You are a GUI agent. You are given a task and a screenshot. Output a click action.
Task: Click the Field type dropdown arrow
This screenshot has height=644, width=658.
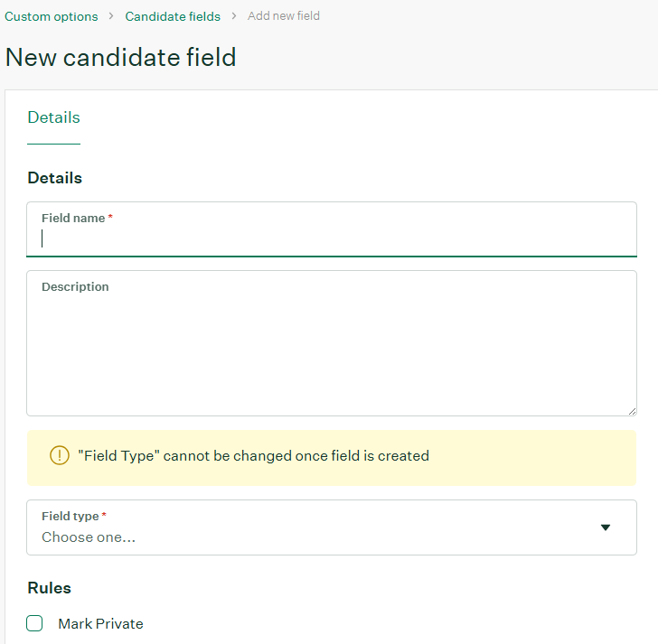[x=606, y=527]
